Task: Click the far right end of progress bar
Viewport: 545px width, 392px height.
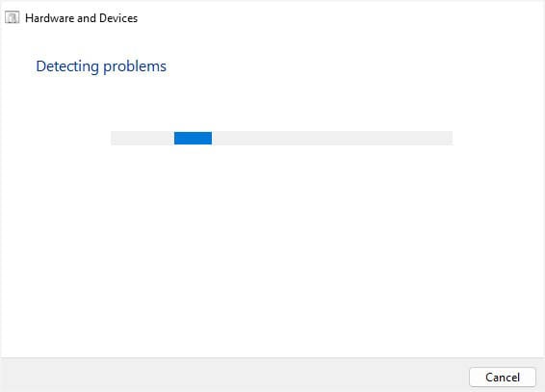Action: 449,138
